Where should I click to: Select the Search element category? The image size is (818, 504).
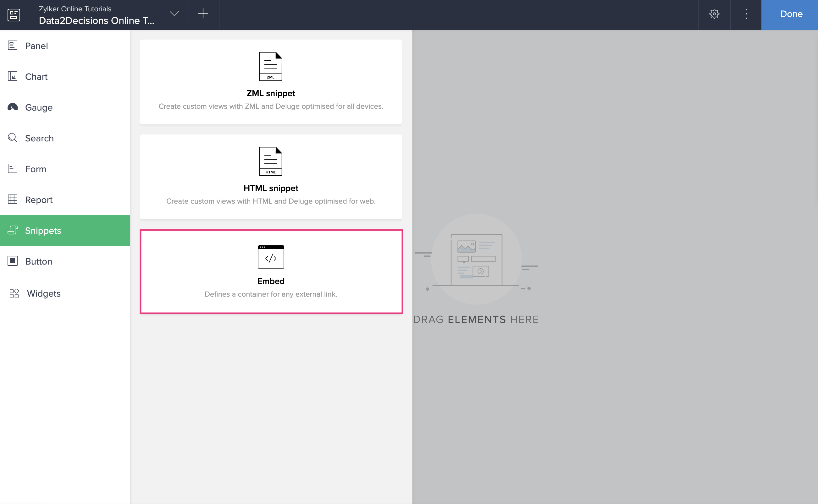pos(39,138)
